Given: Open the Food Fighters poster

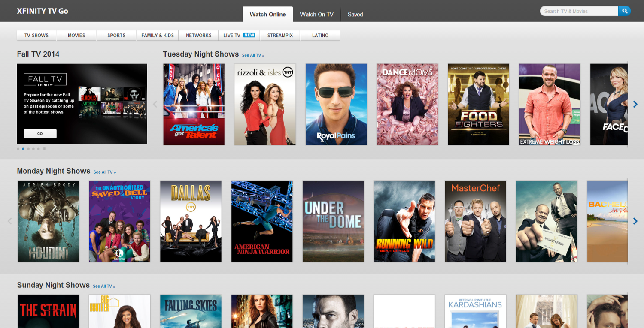Looking at the screenshot, I should click(479, 104).
